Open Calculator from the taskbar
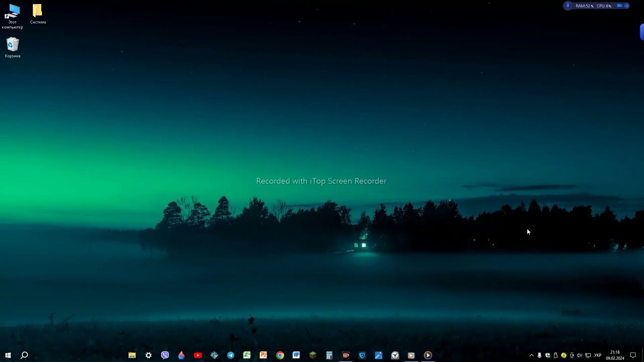The image size is (644, 362). pos(329,355)
